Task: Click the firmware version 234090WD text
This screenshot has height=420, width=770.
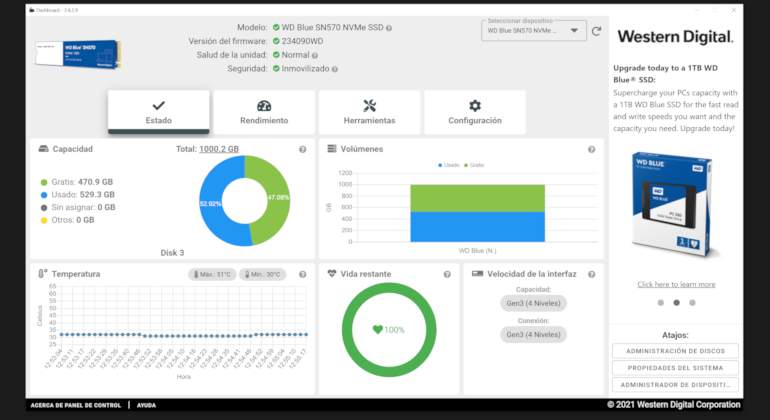Action: [302, 41]
